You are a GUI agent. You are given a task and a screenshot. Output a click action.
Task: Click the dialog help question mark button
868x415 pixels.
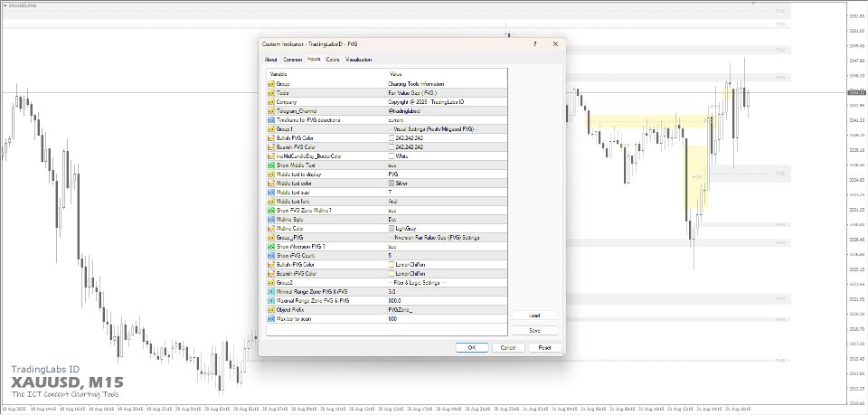click(534, 43)
